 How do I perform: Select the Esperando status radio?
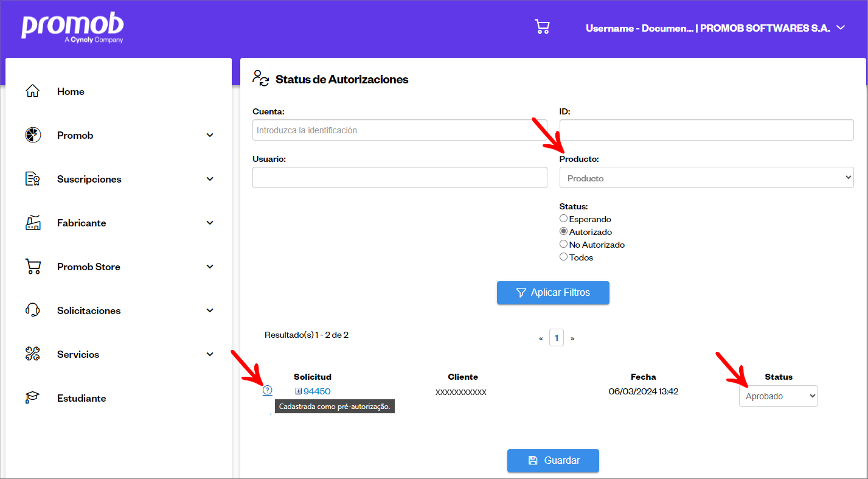[563, 219]
